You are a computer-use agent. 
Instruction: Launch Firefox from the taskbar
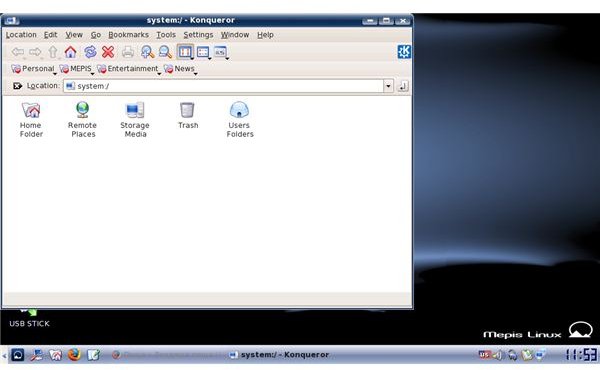[74, 355]
